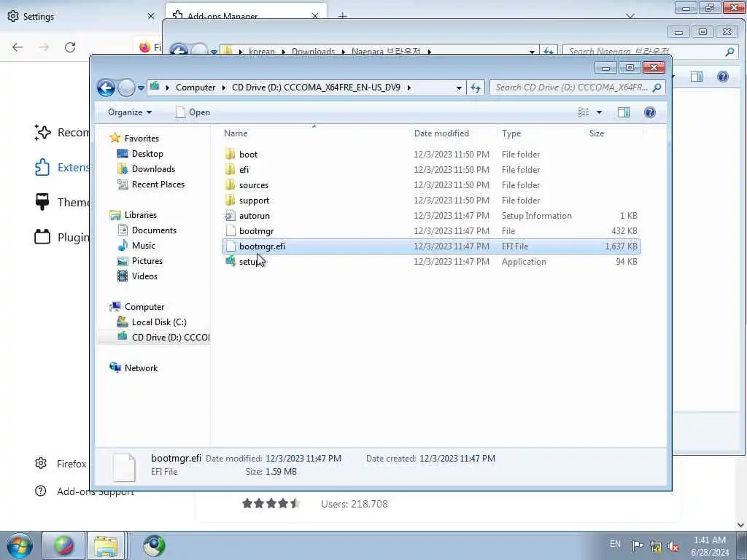This screenshot has width=747, height=560.
Task: Open Action Center flag icon
Action: [637, 545]
